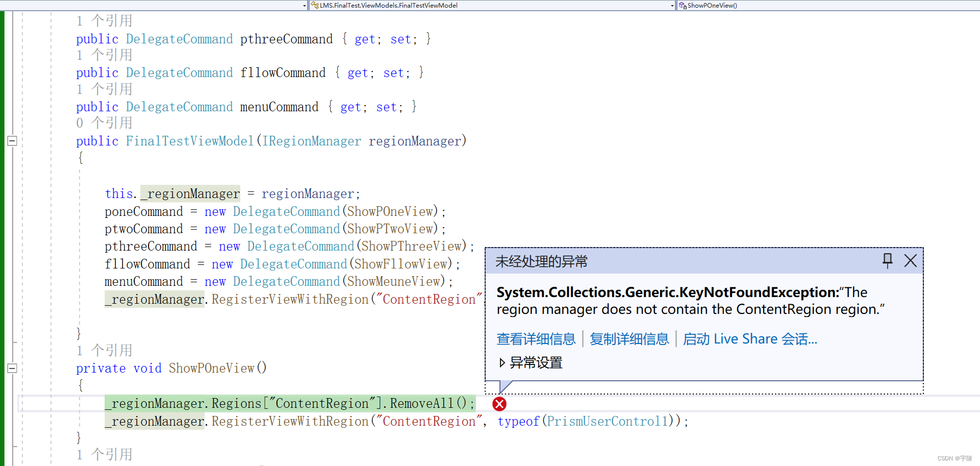Click 'private void ShowPOneView()' declaration

click(x=171, y=369)
